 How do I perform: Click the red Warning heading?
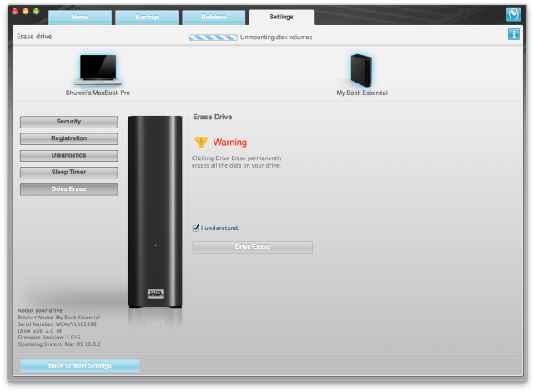click(x=230, y=143)
